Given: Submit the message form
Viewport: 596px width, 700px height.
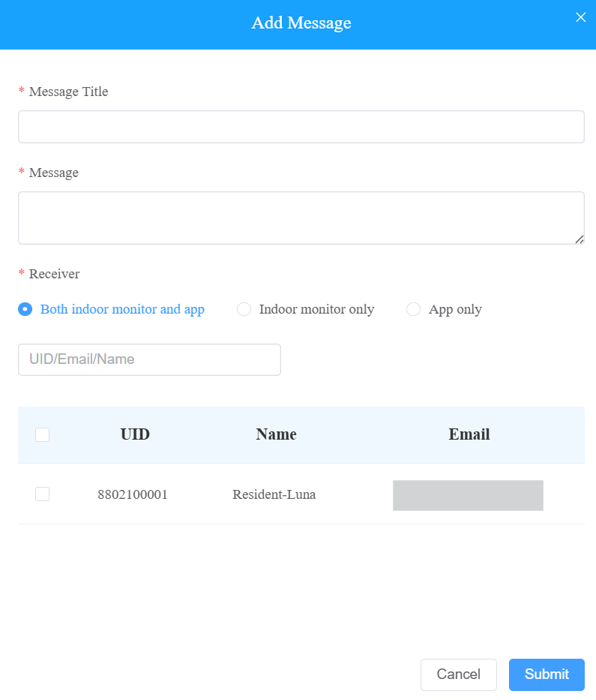Looking at the screenshot, I should (x=547, y=674).
